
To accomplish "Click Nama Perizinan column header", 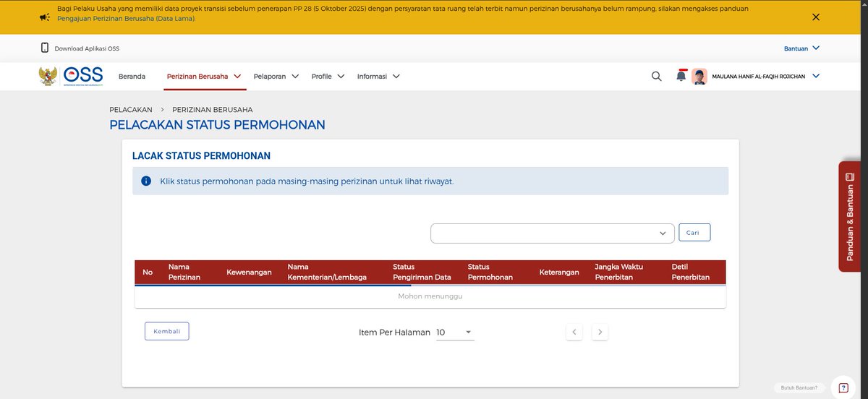I will click(184, 272).
